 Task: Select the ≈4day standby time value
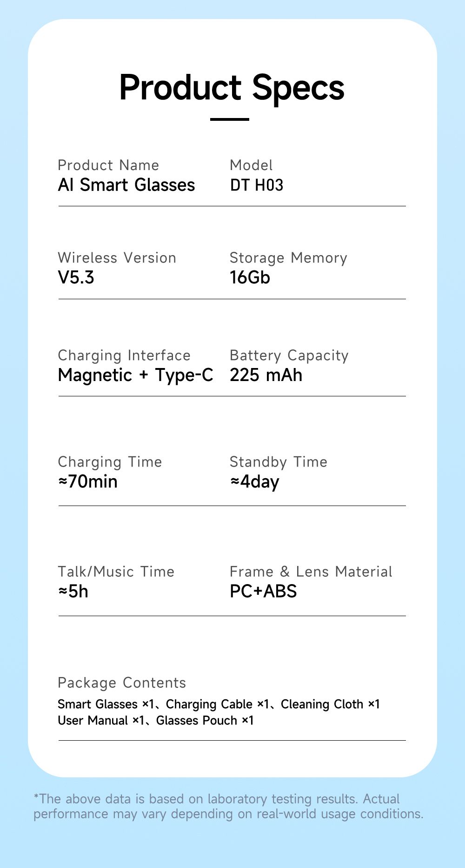point(254,482)
